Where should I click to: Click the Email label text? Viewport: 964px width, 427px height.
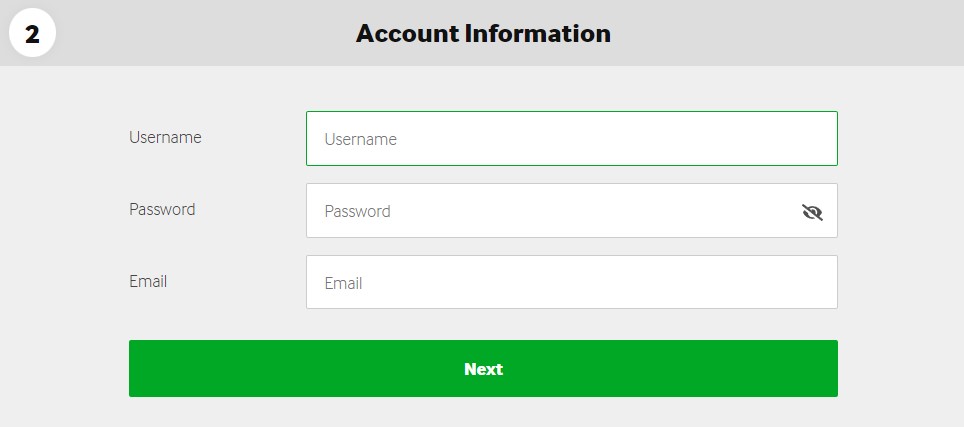148,281
